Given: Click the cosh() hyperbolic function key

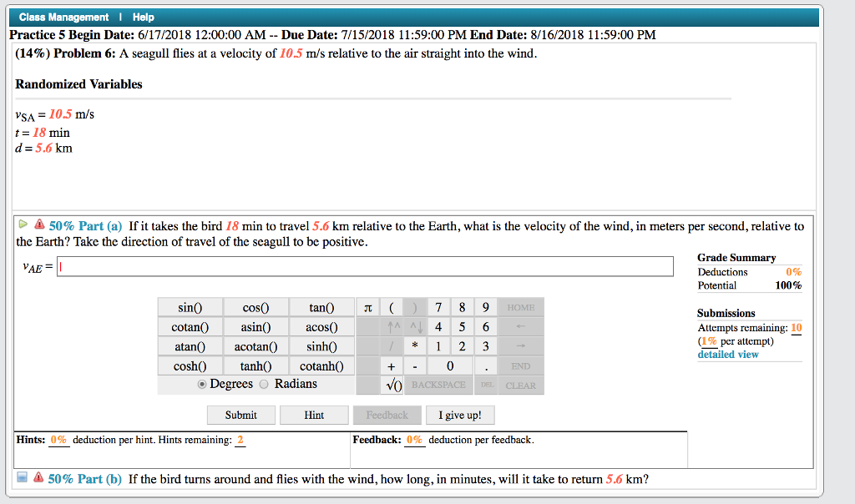Looking at the screenshot, I should tap(190, 365).
